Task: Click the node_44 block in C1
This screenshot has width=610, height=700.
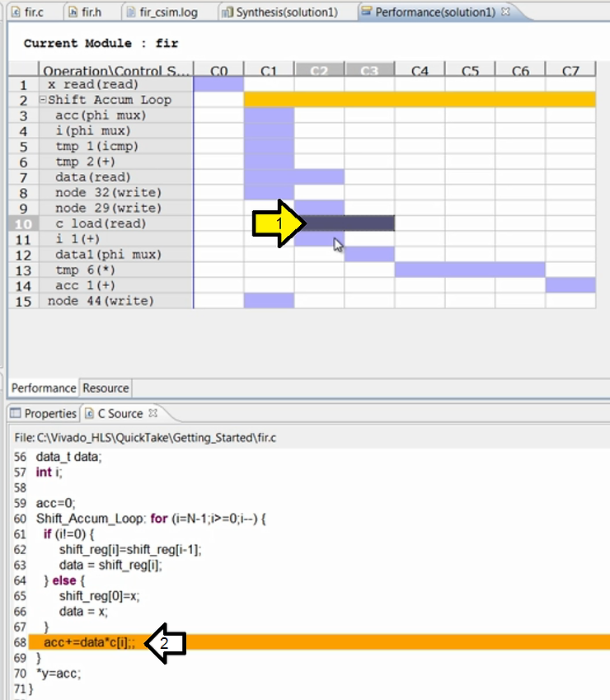Action: (269, 301)
